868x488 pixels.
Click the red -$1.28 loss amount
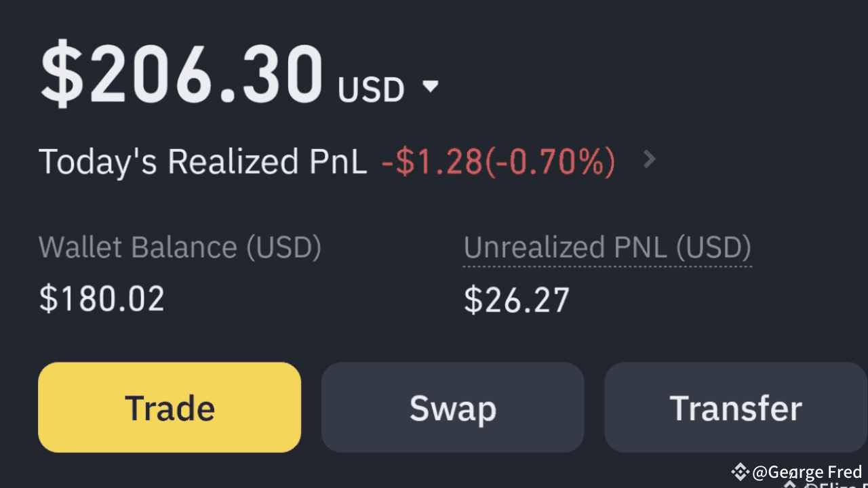(432, 162)
